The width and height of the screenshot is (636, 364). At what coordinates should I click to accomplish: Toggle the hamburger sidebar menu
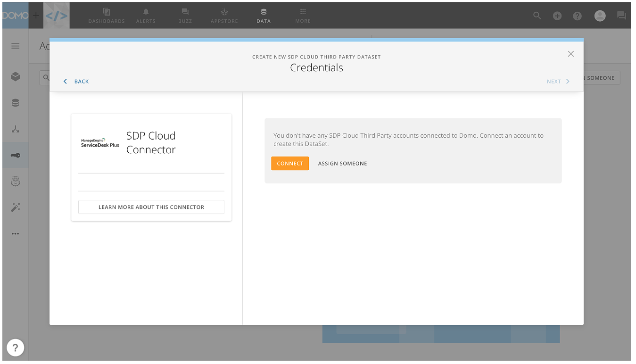tap(16, 46)
